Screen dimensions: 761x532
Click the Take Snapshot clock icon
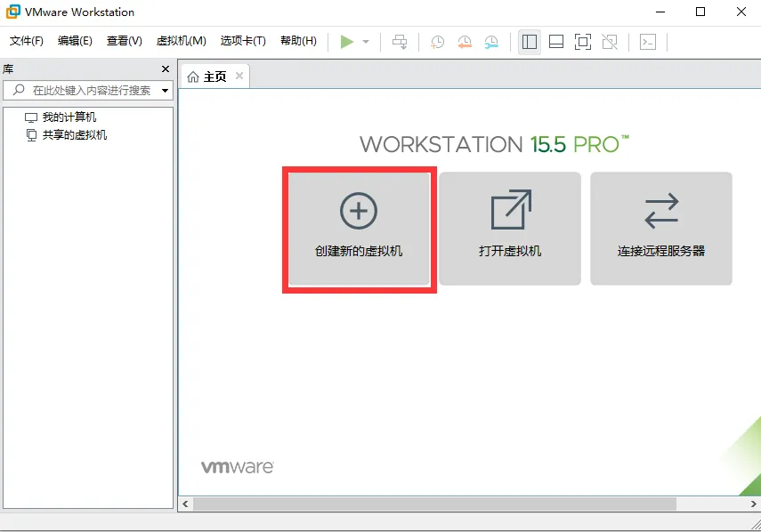click(x=437, y=42)
